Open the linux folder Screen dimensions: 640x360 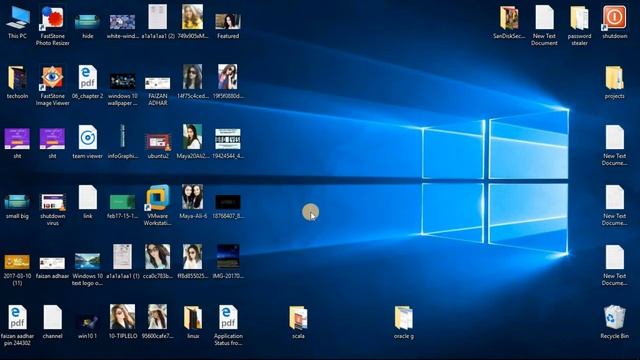pos(193,318)
